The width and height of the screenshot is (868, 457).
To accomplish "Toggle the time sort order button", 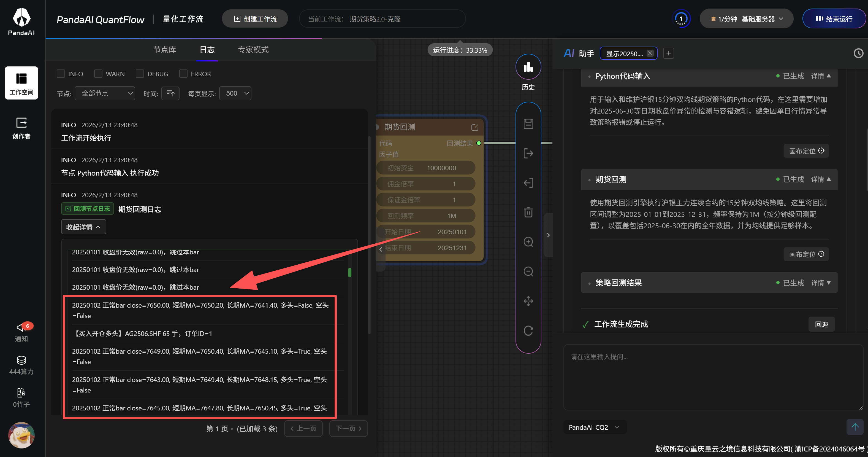I will (170, 93).
